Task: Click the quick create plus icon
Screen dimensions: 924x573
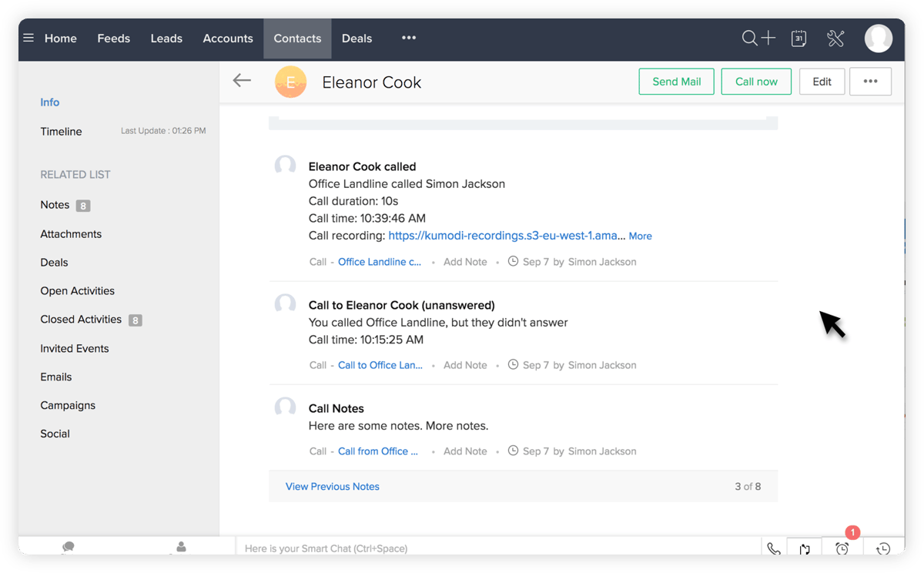Action: point(769,37)
